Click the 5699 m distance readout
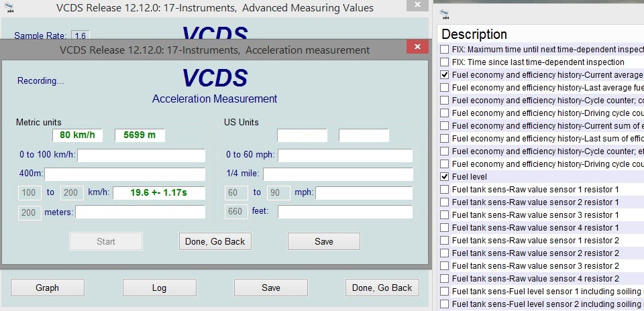The width and height of the screenshot is (644, 311). tap(140, 135)
